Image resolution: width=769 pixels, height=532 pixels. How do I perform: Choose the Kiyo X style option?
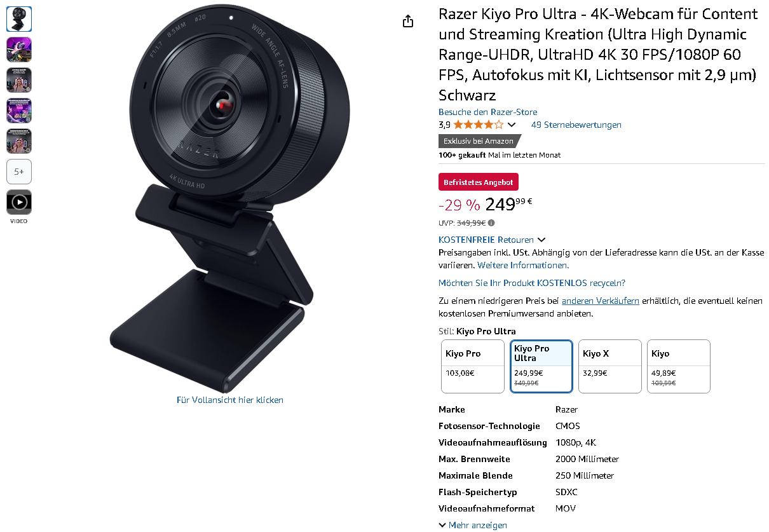pyautogui.click(x=609, y=367)
